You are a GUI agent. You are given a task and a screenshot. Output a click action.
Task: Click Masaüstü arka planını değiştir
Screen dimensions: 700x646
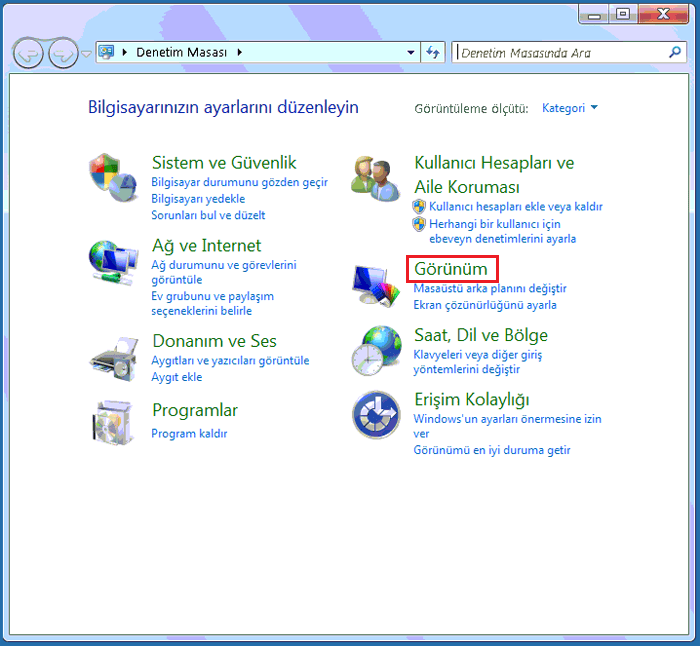(x=490, y=288)
